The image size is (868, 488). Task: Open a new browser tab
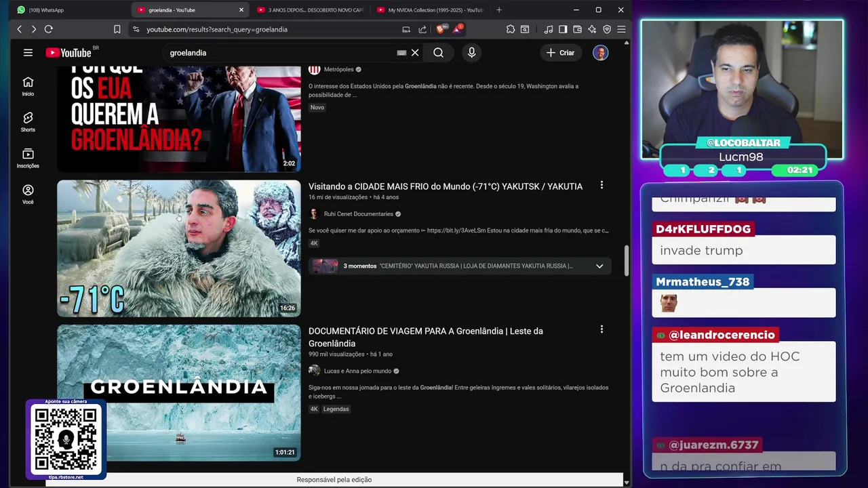click(x=499, y=10)
